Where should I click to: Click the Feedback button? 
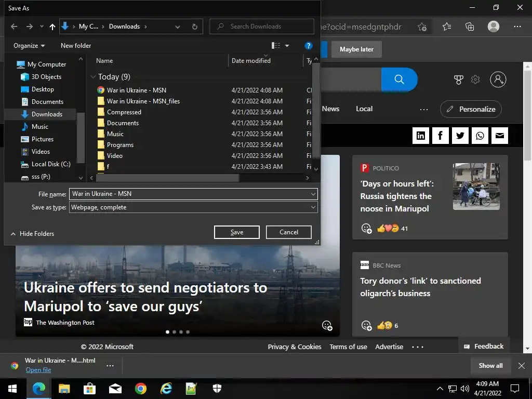click(x=484, y=347)
